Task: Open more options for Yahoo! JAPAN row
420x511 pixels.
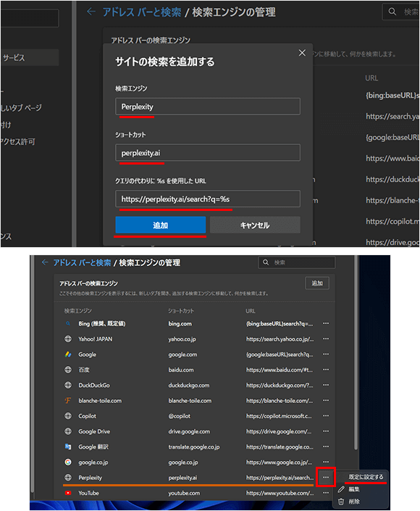Action: (x=326, y=339)
